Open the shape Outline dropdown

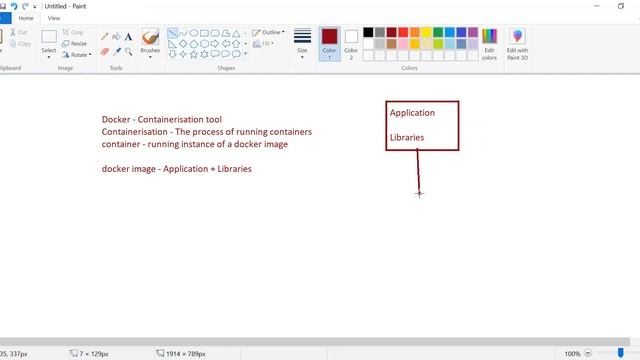(x=268, y=32)
